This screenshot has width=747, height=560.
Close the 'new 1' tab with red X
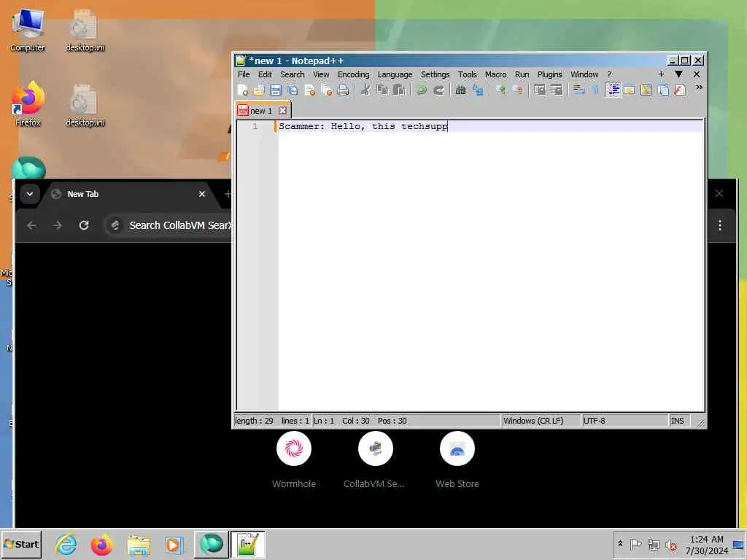[x=282, y=111]
